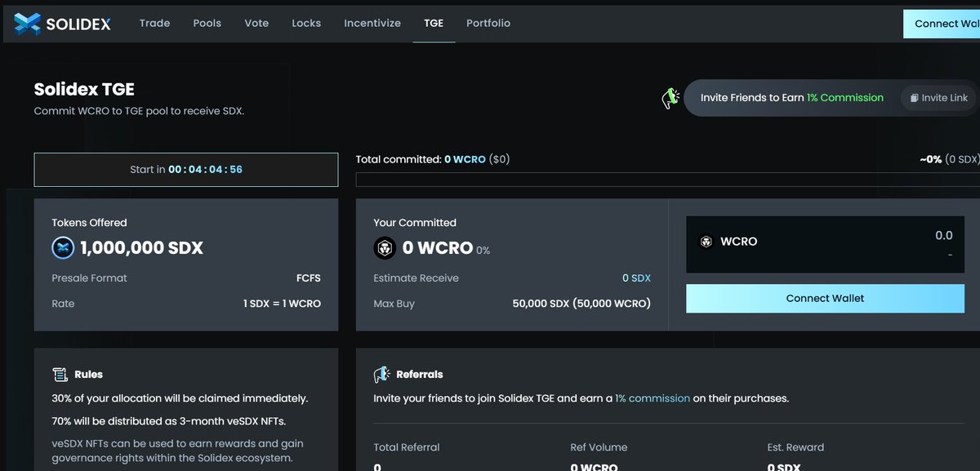Click the Total Referral label
Screen dimensions: 980x471
click(x=407, y=447)
